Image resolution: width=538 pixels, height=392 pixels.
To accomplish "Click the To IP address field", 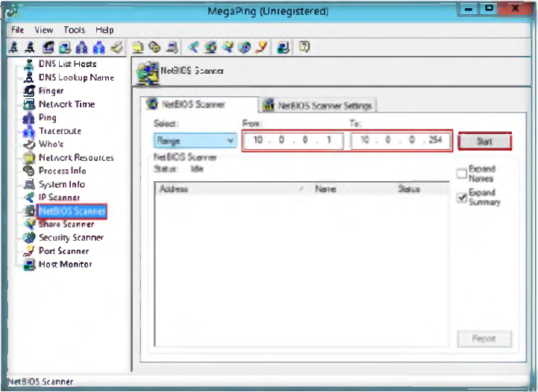I will pyautogui.click(x=401, y=140).
